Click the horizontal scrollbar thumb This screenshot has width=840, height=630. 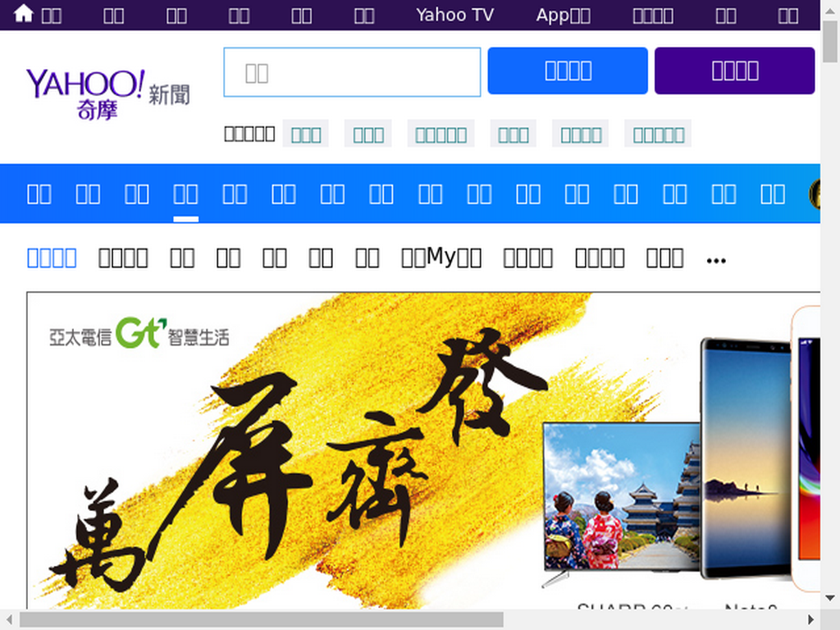(262, 619)
